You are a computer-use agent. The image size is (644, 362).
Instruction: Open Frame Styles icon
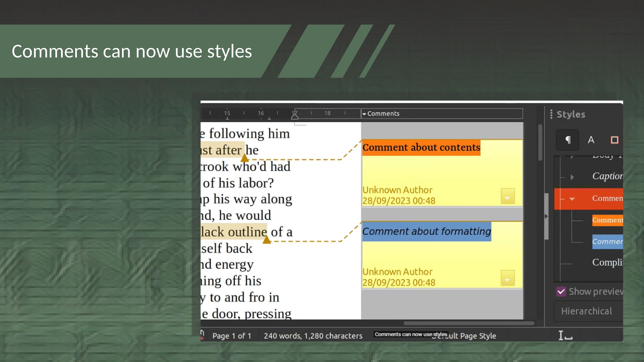pos(614,140)
